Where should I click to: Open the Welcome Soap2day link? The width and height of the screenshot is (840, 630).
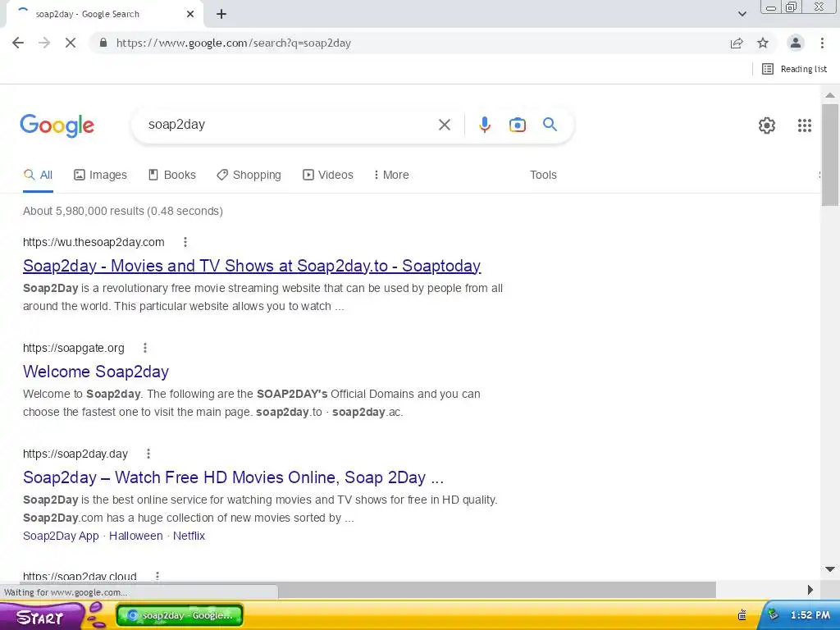[x=96, y=372]
